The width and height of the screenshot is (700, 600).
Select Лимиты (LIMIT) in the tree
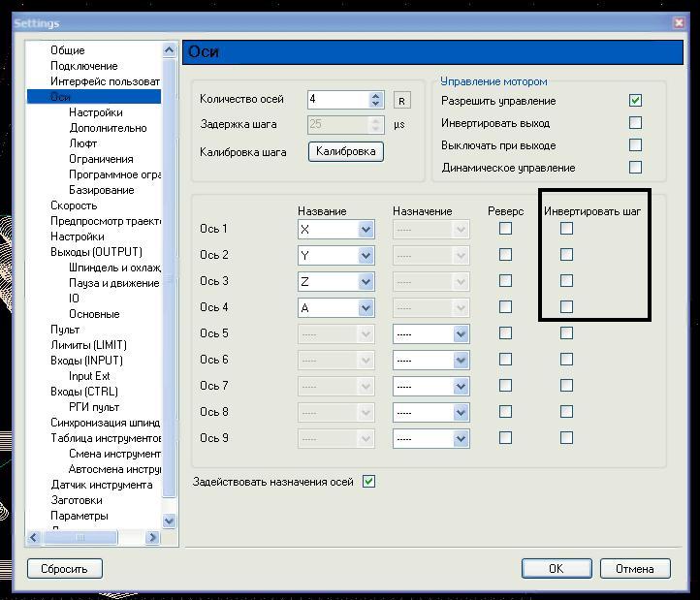(88, 345)
